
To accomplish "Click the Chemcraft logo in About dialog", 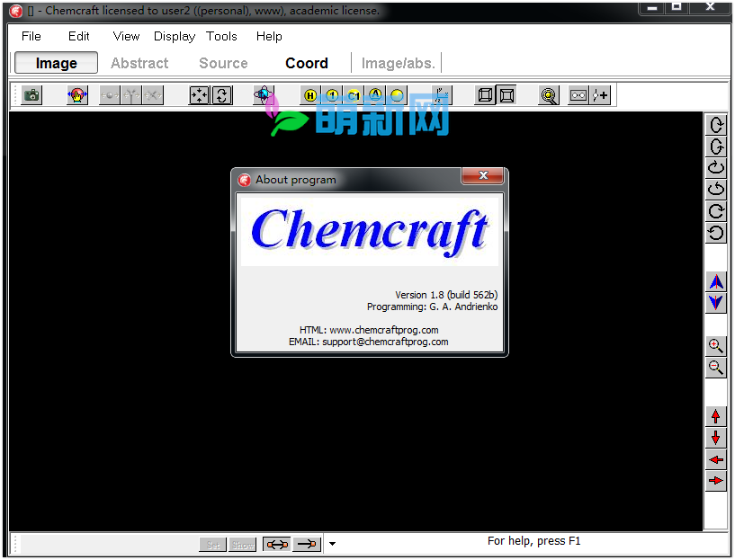I will click(370, 232).
